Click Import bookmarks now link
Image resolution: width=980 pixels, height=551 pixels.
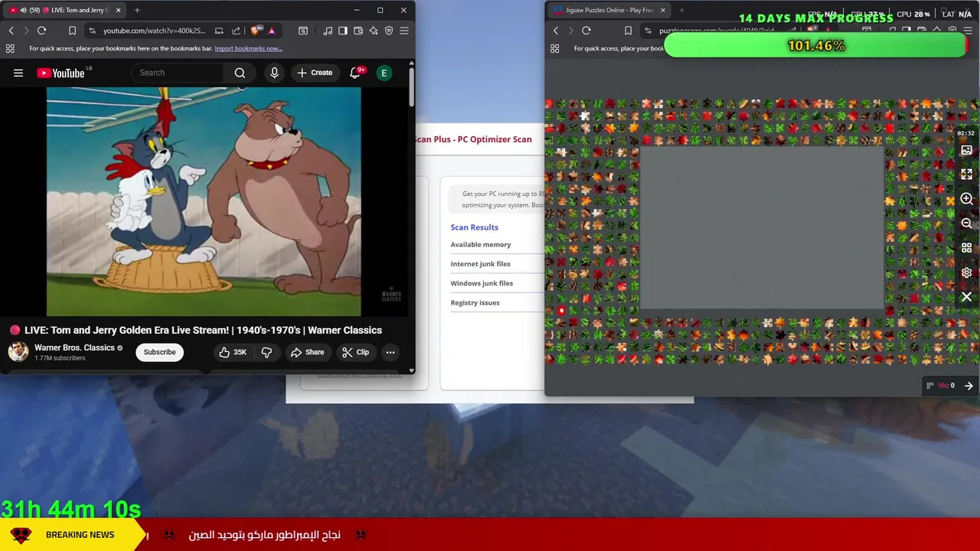coord(248,48)
